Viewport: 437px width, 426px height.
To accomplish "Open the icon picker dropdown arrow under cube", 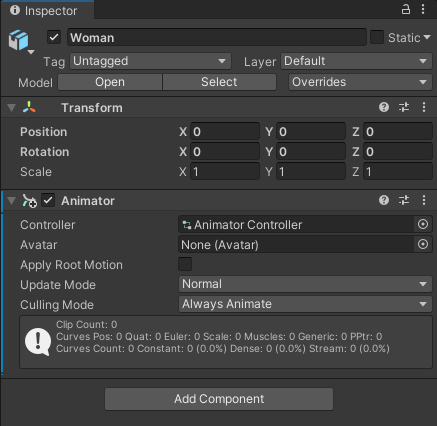I will 31,52.
